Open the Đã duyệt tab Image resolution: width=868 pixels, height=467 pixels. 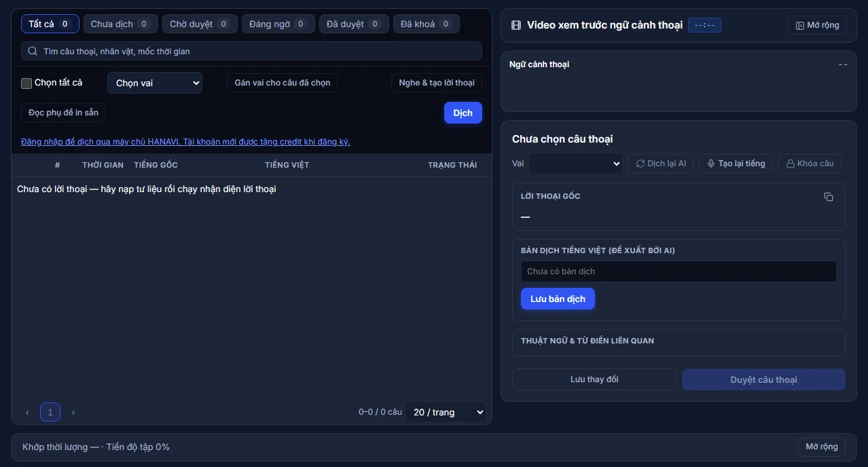[354, 24]
